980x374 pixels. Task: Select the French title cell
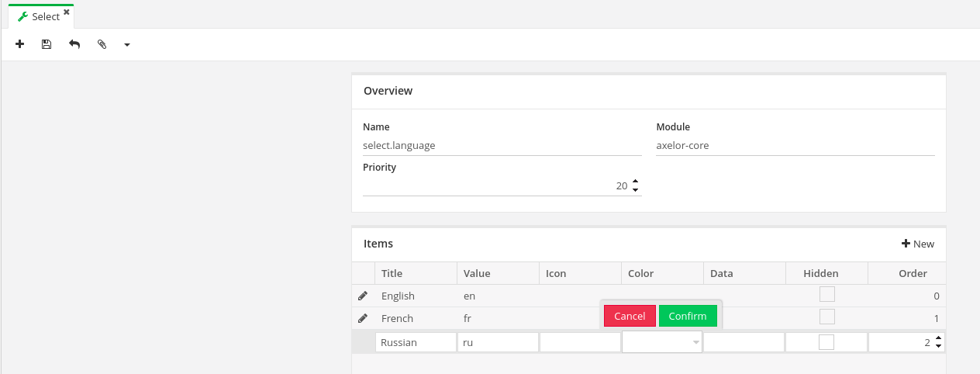tap(416, 318)
